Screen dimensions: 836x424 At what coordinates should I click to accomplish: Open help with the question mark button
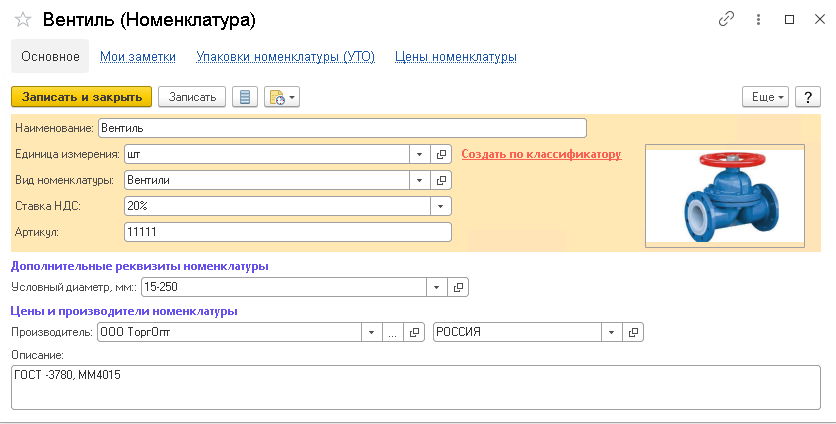(808, 97)
